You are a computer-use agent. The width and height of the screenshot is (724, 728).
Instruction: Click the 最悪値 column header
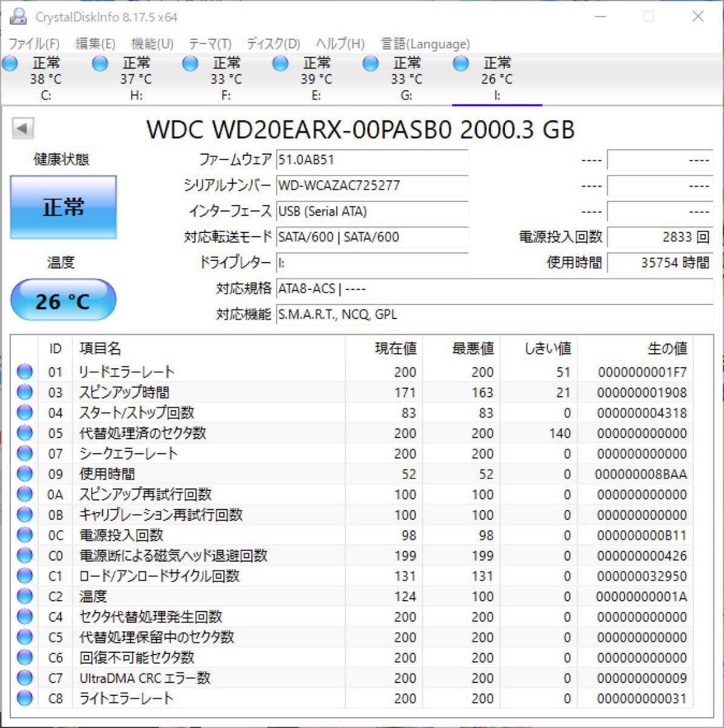pos(473,349)
